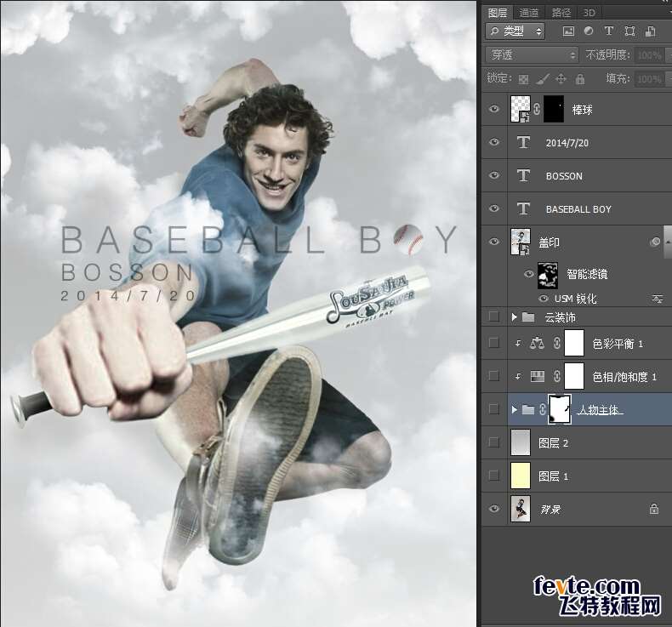This screenshot has height=627, width=672.
Task: Click the 背景 layer lock icon
Action: 653,509
